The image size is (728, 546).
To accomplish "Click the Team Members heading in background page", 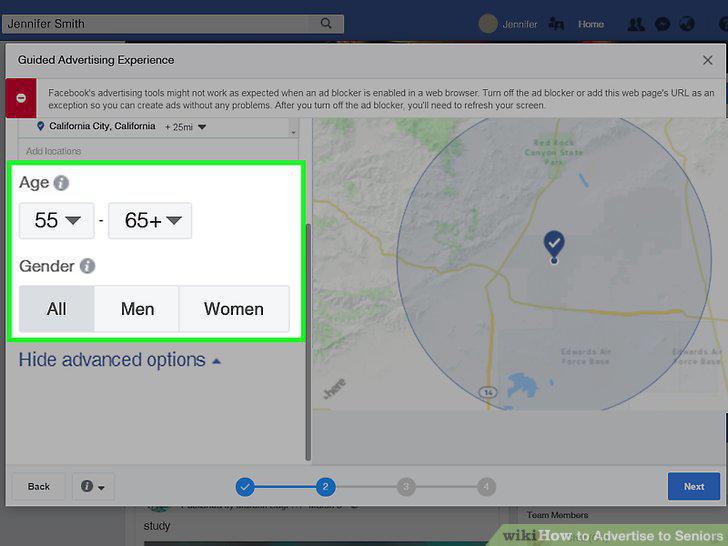I will coord(557,515).
